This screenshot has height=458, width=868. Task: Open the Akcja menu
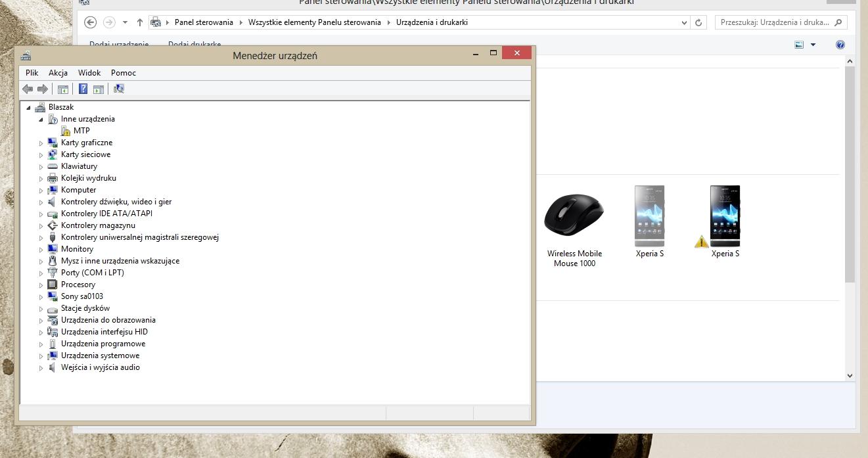point(58,73)
